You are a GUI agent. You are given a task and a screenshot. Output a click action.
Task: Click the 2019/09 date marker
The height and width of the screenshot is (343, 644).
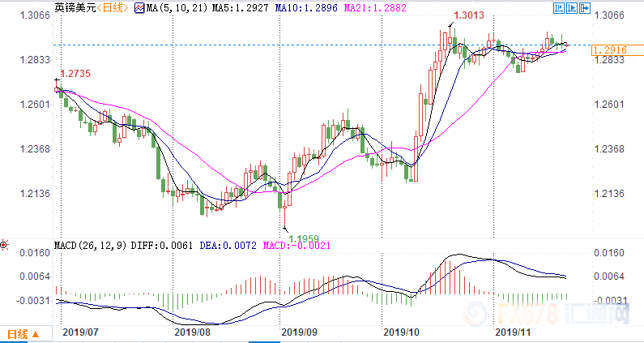tap(296, 332)
